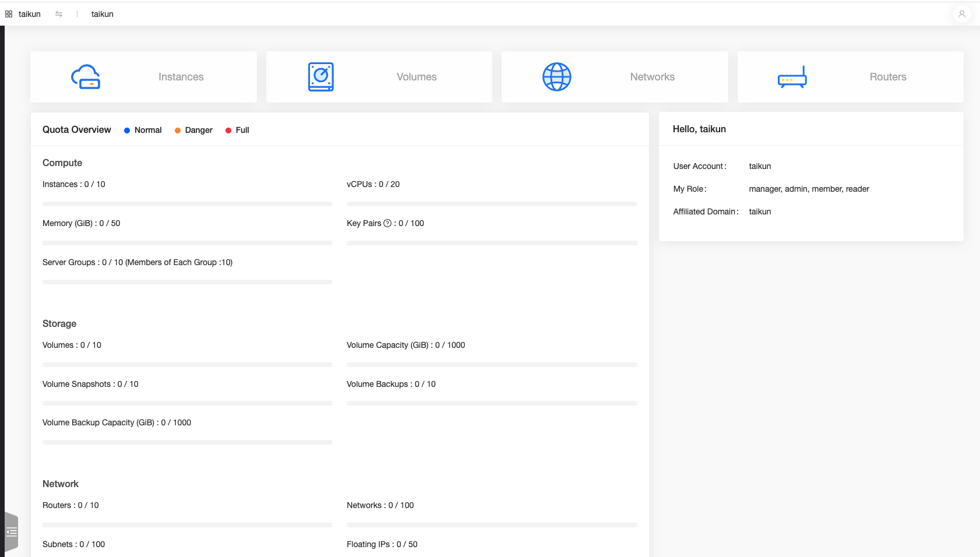Click 'Memory (GiB) : 0 / 50' text
The image size is (980, 557).
pyautogui.click(x=82, y=223)
